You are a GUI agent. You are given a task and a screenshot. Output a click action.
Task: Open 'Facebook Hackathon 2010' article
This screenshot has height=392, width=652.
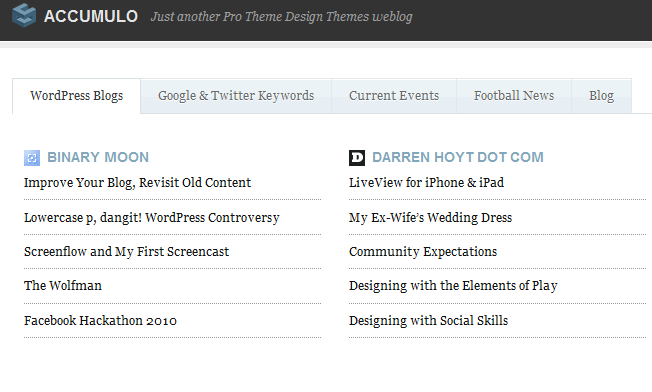[100, 321]
